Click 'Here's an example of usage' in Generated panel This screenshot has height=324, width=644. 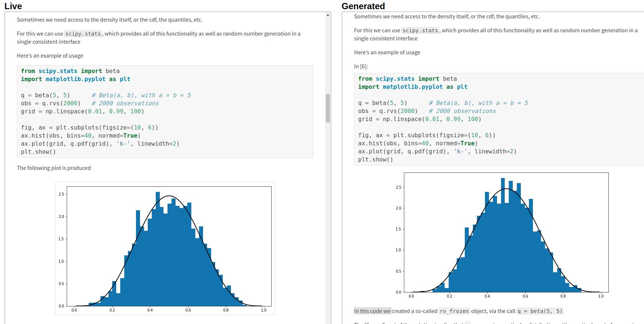tap(387, 52)
